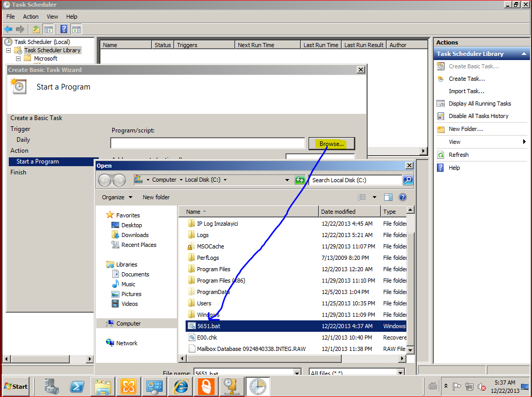Show hidden tray icons arrow

point(446,386)
